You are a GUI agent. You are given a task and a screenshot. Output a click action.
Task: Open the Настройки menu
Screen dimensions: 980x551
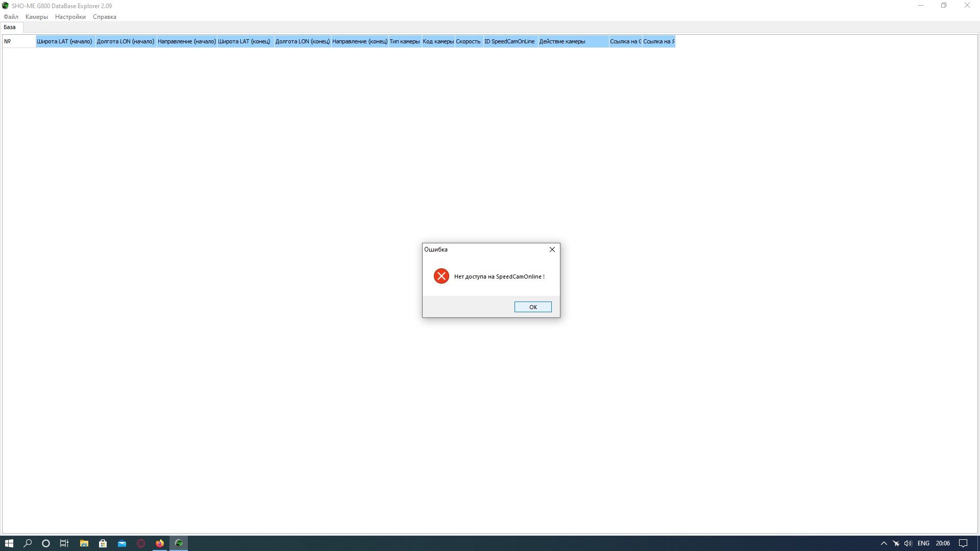[x=70, y=17]
